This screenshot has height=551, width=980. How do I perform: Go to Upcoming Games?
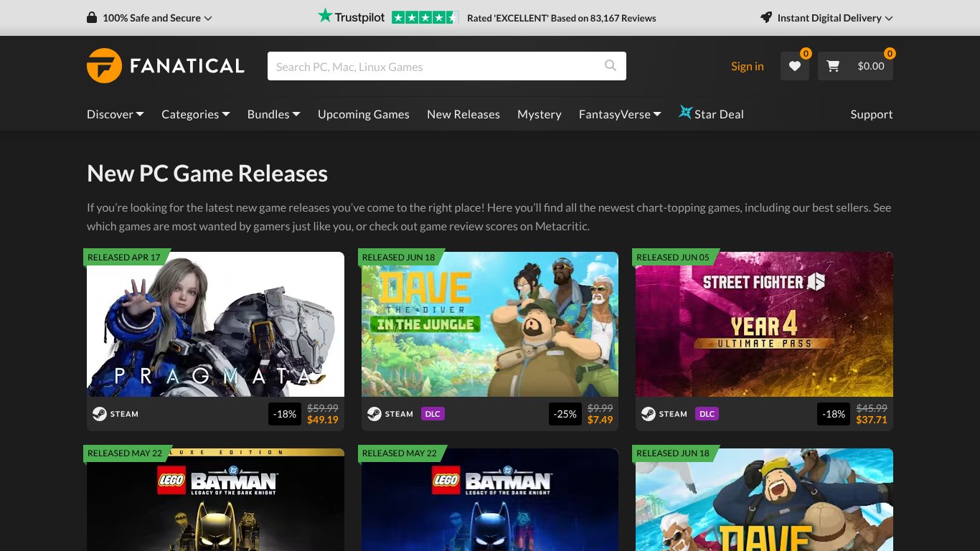point(364,114)
